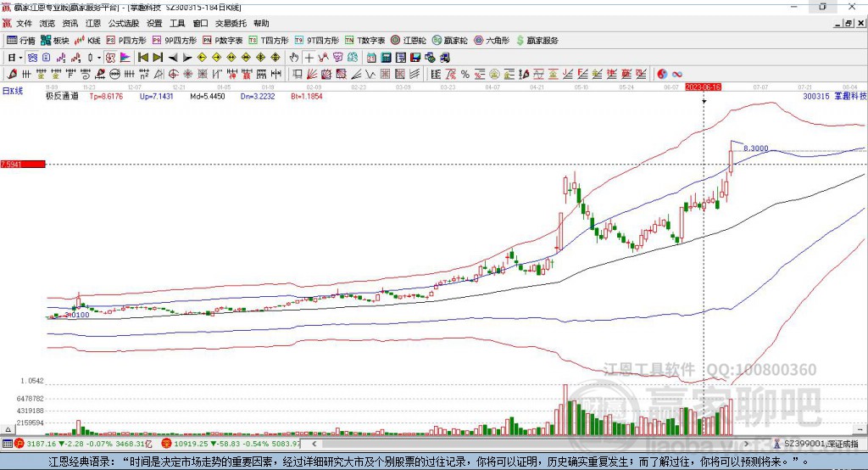Open the 板块 sector view
Image resolution: width=868 pixels, height=470 pixels.
(55, 40)
